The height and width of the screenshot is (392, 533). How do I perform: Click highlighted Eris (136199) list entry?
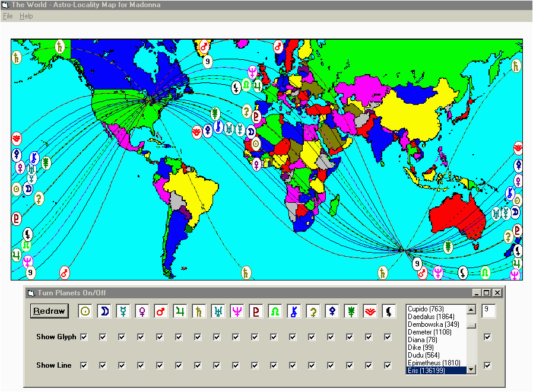(x=436, y=370)
